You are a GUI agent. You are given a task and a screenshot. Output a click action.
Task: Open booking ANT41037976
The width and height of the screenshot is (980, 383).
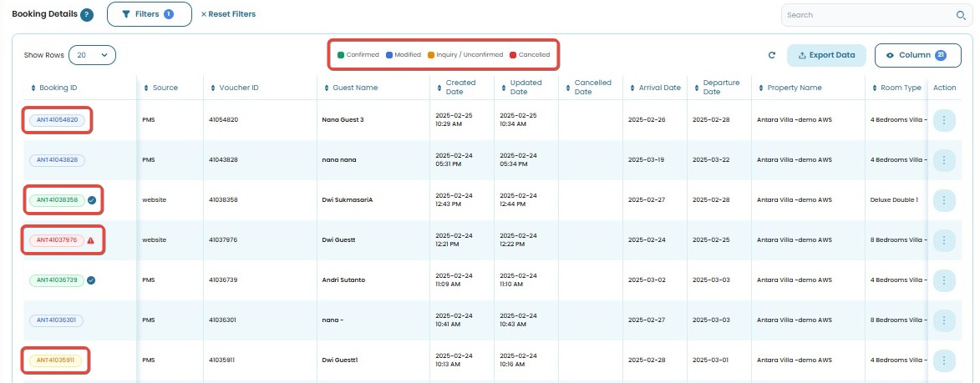pyautogui.click(x=56, y=240)
